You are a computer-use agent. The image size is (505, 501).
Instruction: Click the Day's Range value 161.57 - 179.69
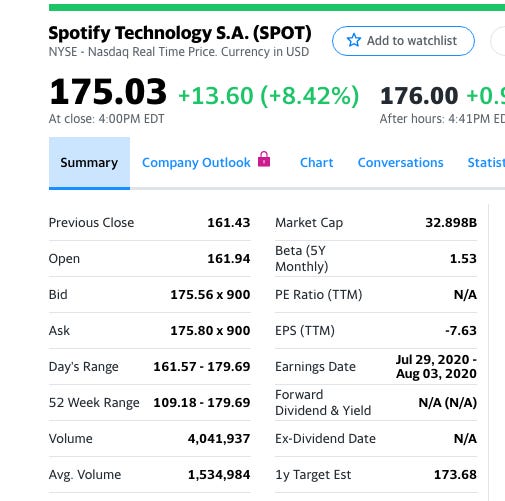tap(202, 367)
